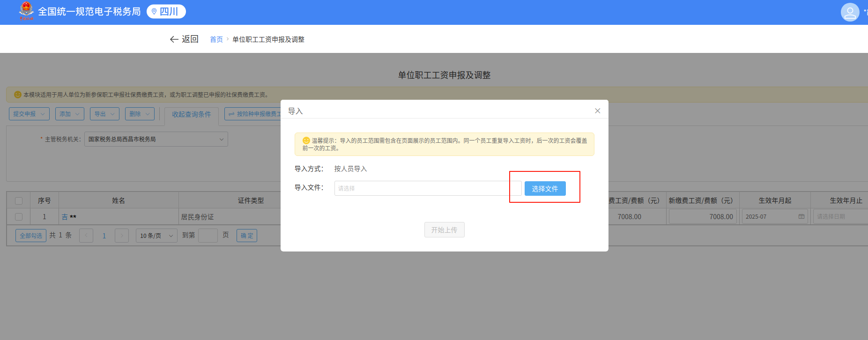
Task: Click the 收起查询条件 tab
Action: click(191, 114)
